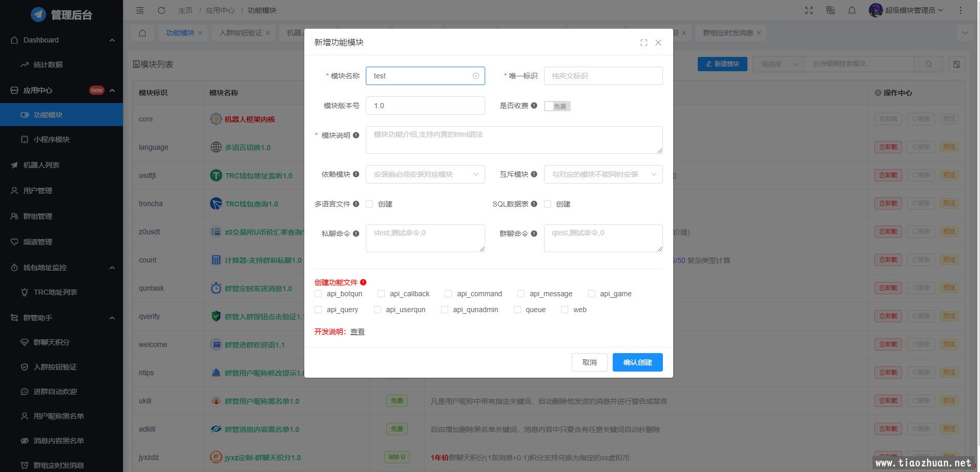Viewport: 980px width, 472px height.
Task: Maximize the 新增功能模块 dialog
Action: 644,43
